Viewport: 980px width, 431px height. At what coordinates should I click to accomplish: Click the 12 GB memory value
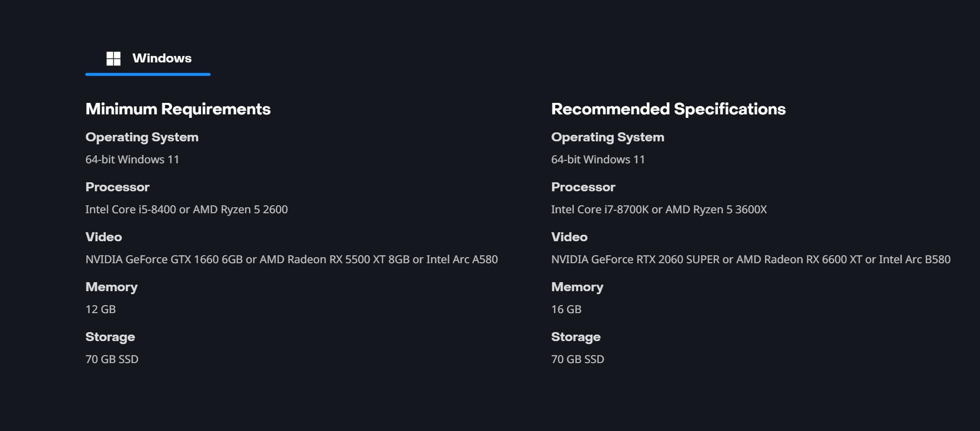[x=100, y=309]
